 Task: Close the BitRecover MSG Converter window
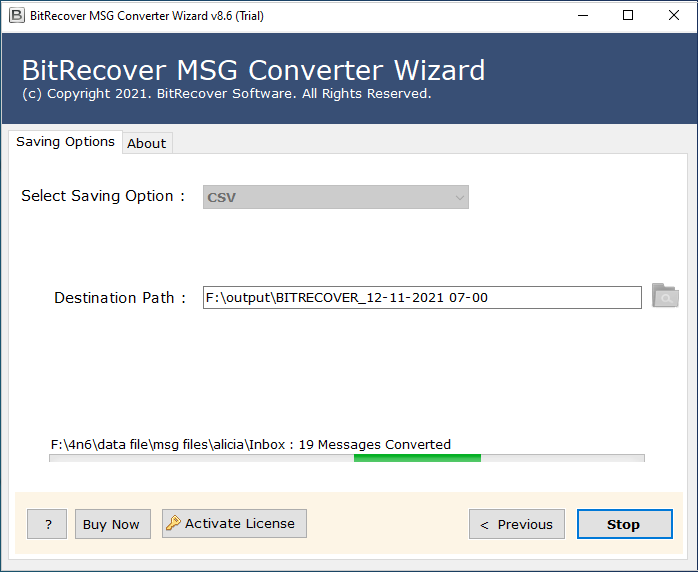673,15
